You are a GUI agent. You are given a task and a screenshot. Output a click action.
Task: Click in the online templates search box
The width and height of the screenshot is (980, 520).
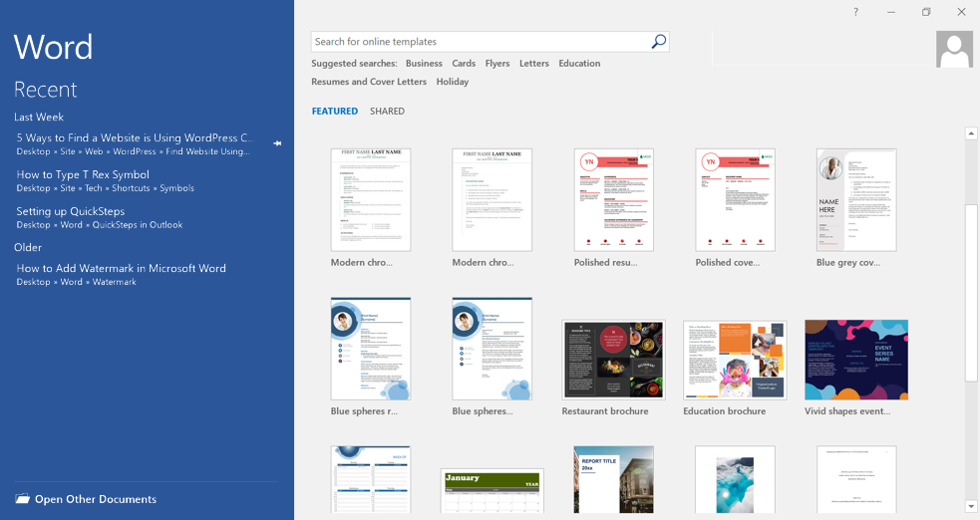(x=479, y=42)
